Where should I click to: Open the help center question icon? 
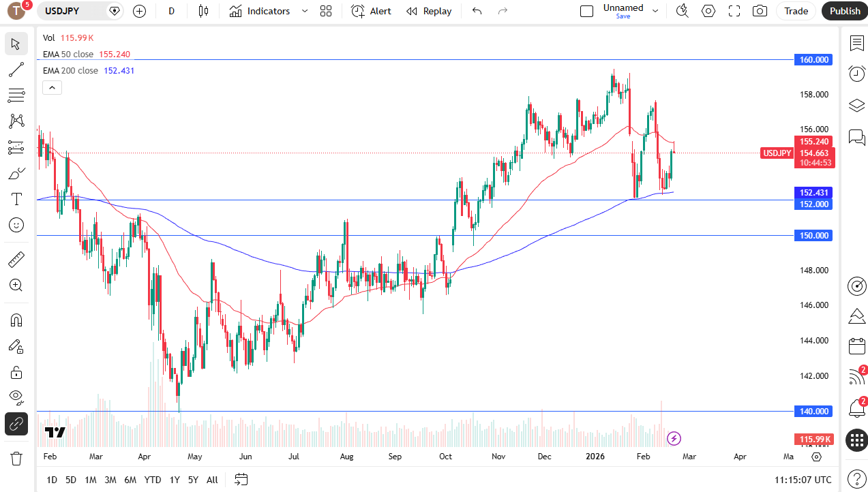point(856,478)
